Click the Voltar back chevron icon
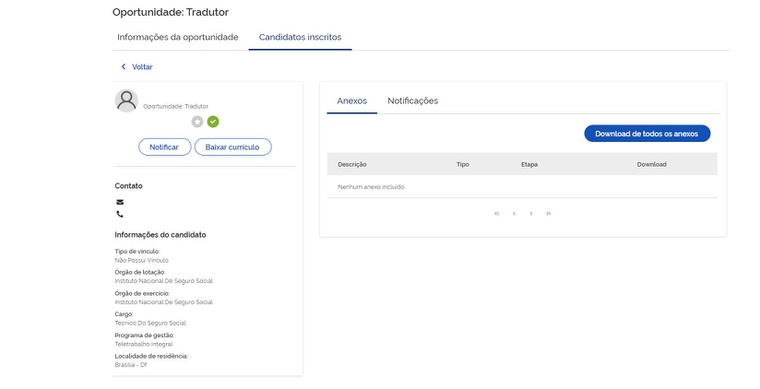 (124, 66)
